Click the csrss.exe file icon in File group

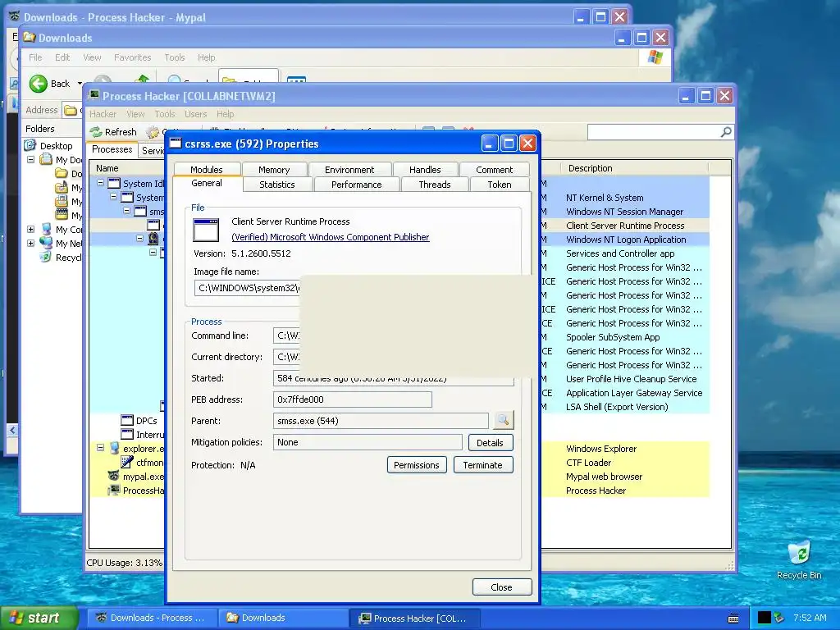pos(206,231)
